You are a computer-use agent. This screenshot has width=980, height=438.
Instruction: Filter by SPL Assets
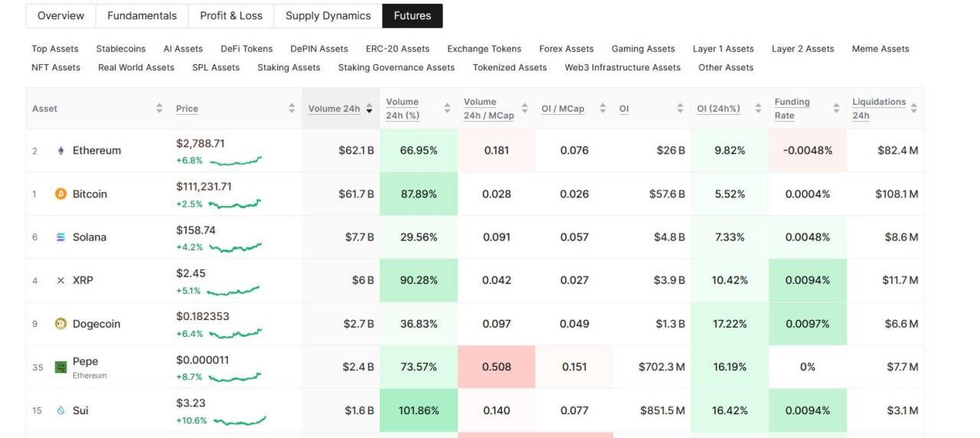coord(216,67)
